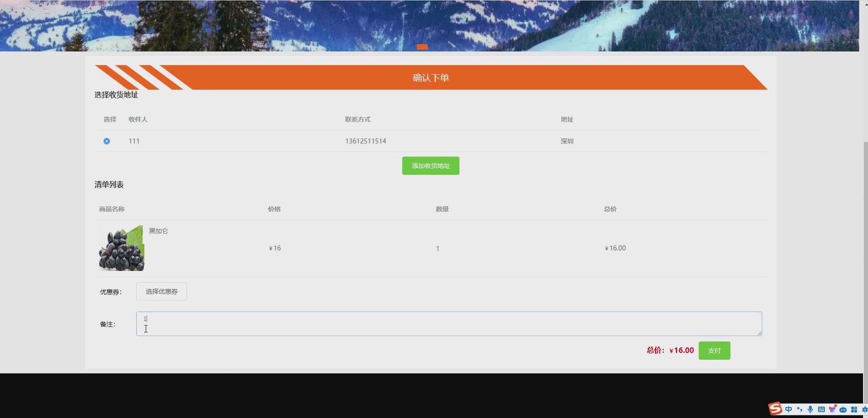The height and width of the screenshot is (418, 868).
Task: Click the 联系方式 column header
Action: pos(358,119)
